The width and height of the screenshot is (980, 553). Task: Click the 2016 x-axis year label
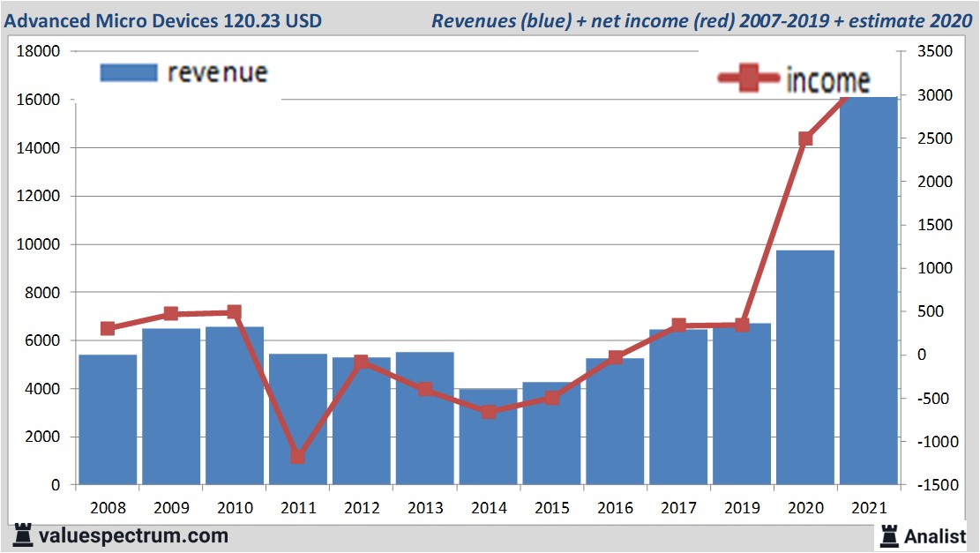615,509
